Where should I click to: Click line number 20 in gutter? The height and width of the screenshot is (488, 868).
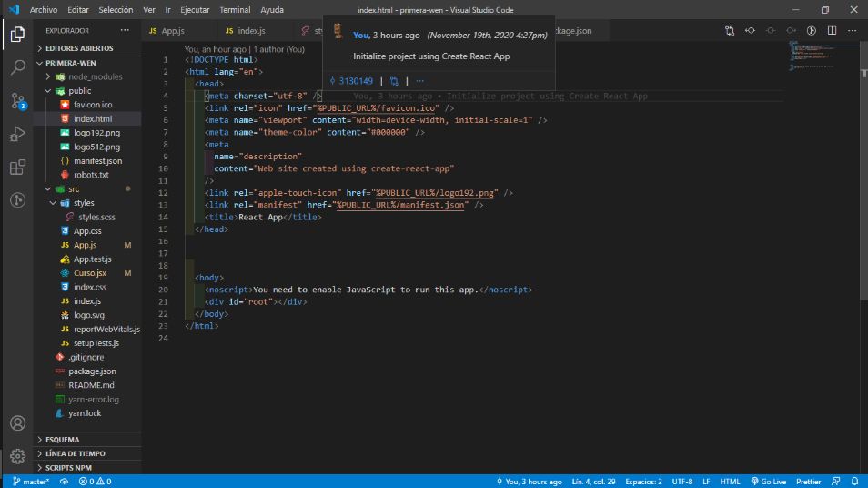(163, 290)
